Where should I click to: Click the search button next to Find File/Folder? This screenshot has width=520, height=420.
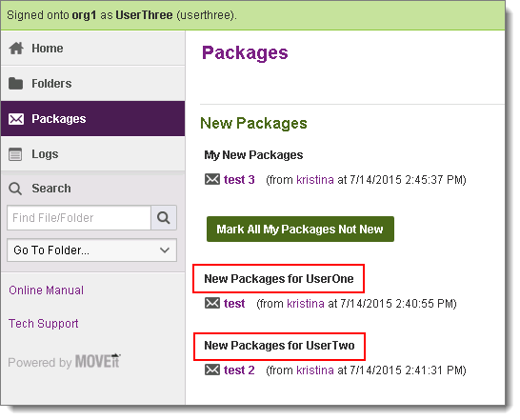[x=164, y=218]
